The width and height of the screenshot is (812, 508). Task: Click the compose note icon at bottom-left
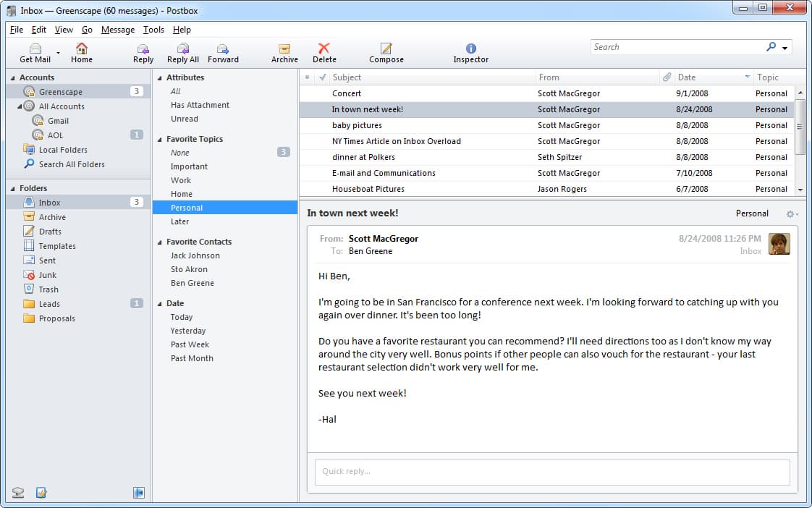(41, 493)
